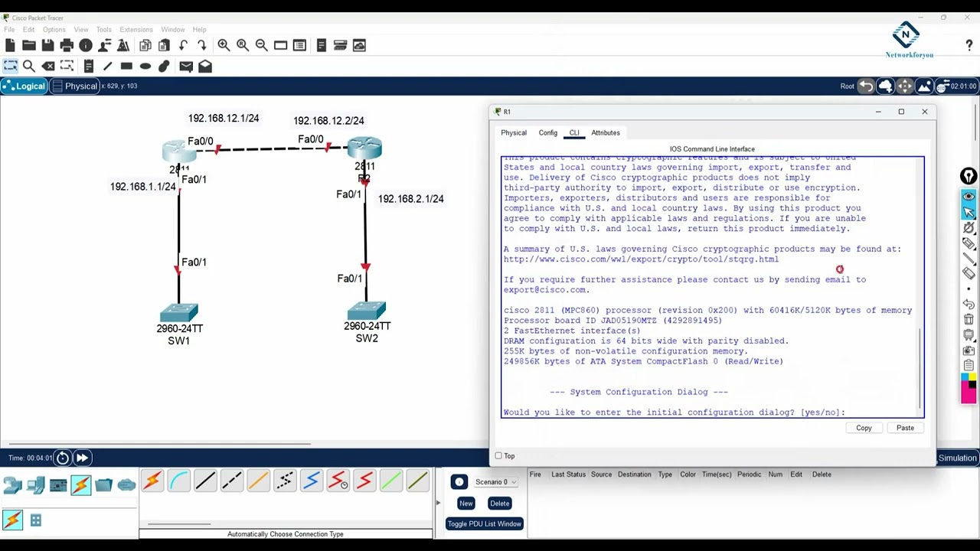
Task: Switch to Simulation mode
Action: (957, 458)
